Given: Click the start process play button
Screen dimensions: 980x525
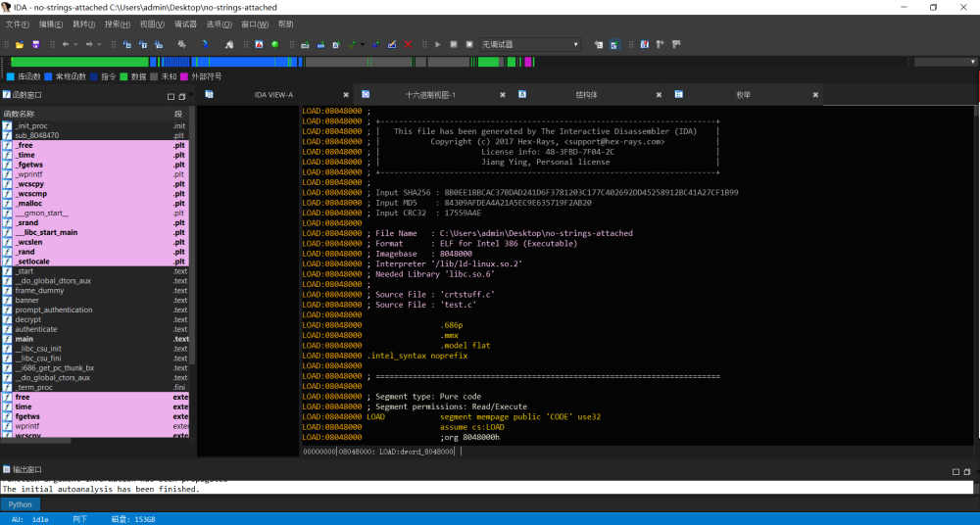Looking at the screenshot, I should click(x=437, y=44).
